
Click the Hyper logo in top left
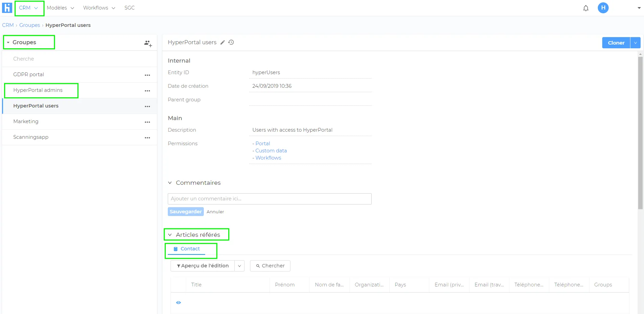pos(7,7)
